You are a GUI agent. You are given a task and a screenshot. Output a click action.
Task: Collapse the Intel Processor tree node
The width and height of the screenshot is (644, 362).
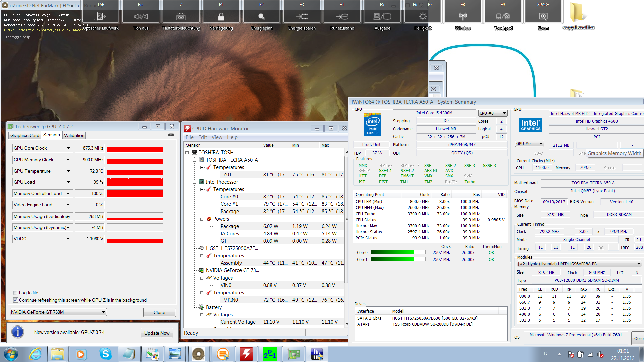pyautogui.click(x=195, y=182)
